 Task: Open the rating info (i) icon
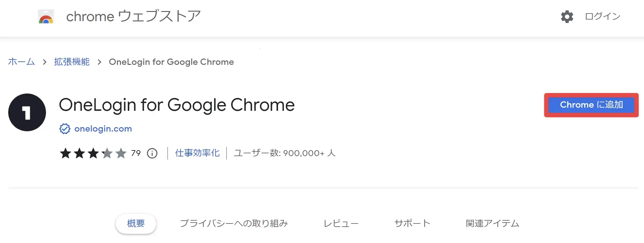pyautogui.click(x=152, y=153)
